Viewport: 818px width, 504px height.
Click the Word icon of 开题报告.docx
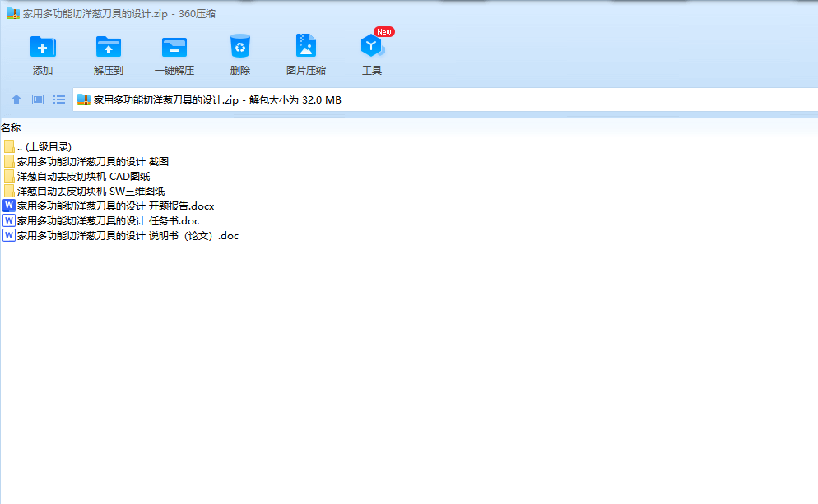tap(9, 206)
